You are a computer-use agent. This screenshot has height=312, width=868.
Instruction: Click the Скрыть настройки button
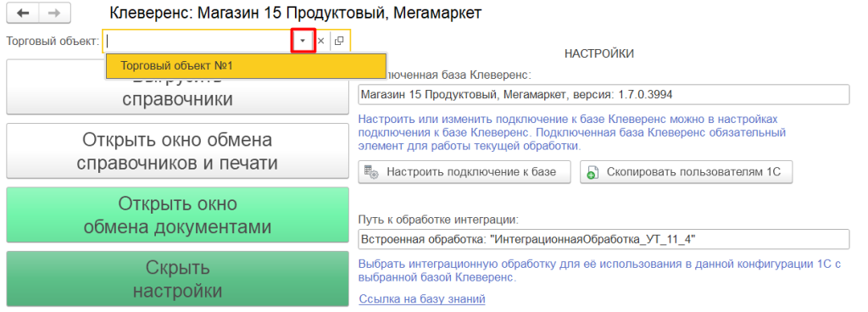coord(178,279)
